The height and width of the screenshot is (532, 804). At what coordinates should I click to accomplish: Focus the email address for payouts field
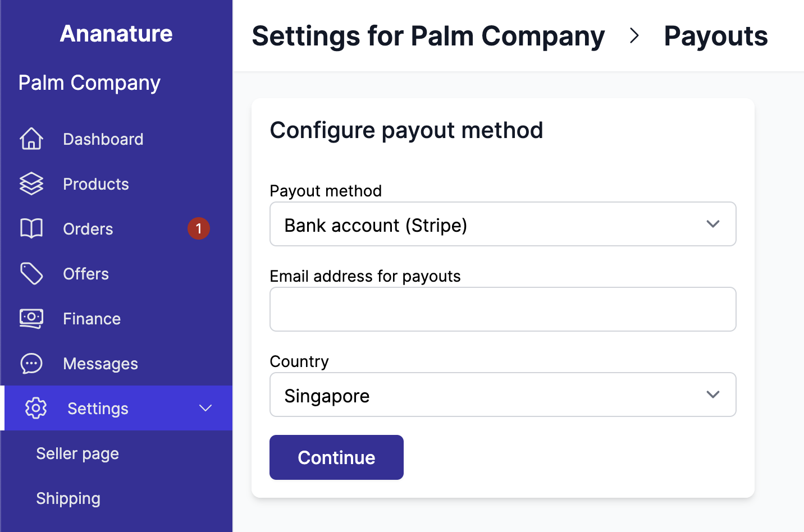point(502,309)
